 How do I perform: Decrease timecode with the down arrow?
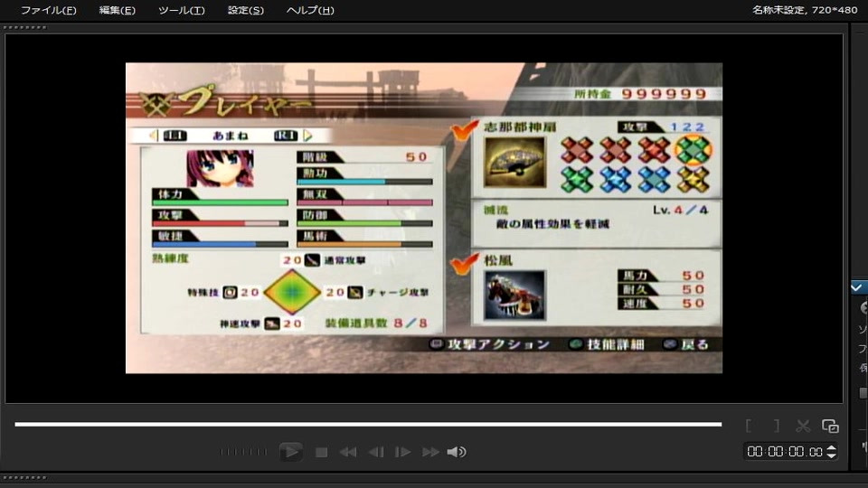pos(831,455)
